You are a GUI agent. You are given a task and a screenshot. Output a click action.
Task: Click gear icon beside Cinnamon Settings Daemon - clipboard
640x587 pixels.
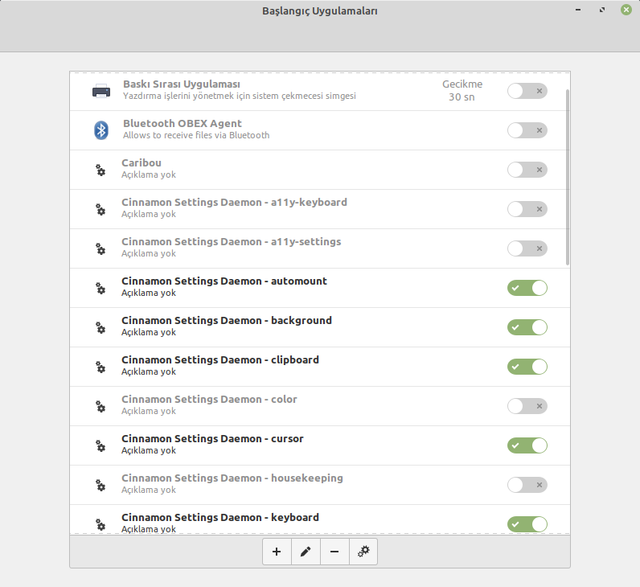[x=100, y=367]
